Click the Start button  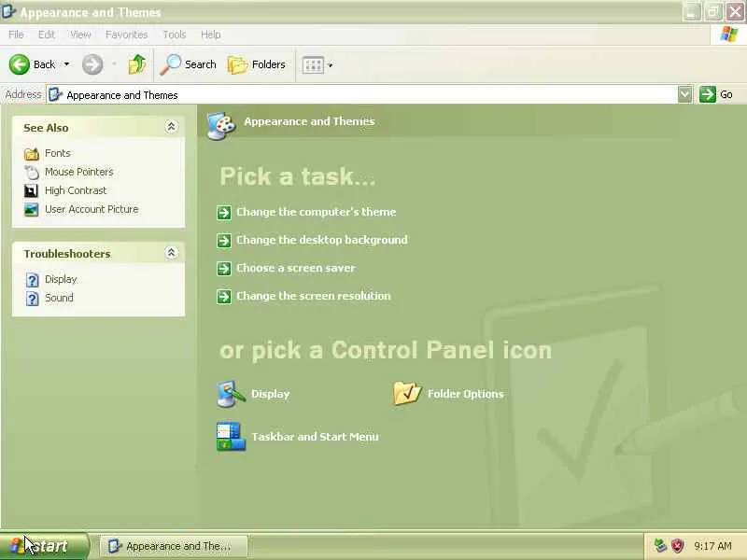[x=44, y=546]
